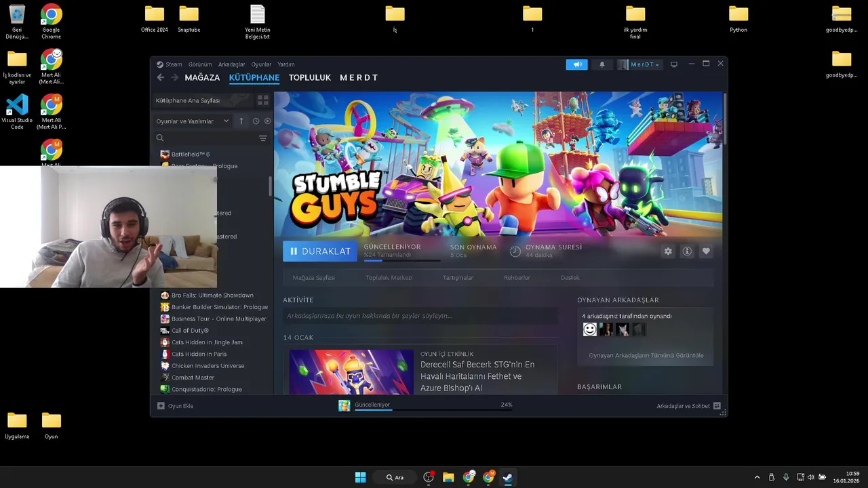Screen dimensions: 868x488
Task: Select Business Tour - Online Multiplayer
Action: click(x=214, y=319)
